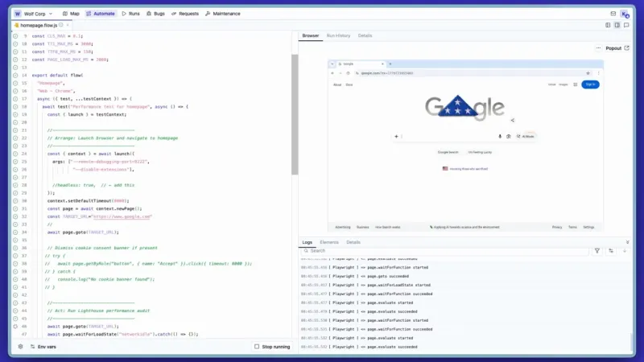644x362 pixels.
Task: Reload the embedded browser page
Action: 348,73
